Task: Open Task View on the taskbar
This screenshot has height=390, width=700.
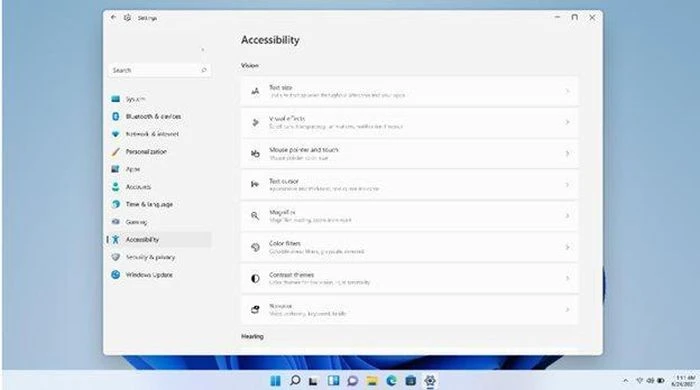Action: [x=313, y=381]
